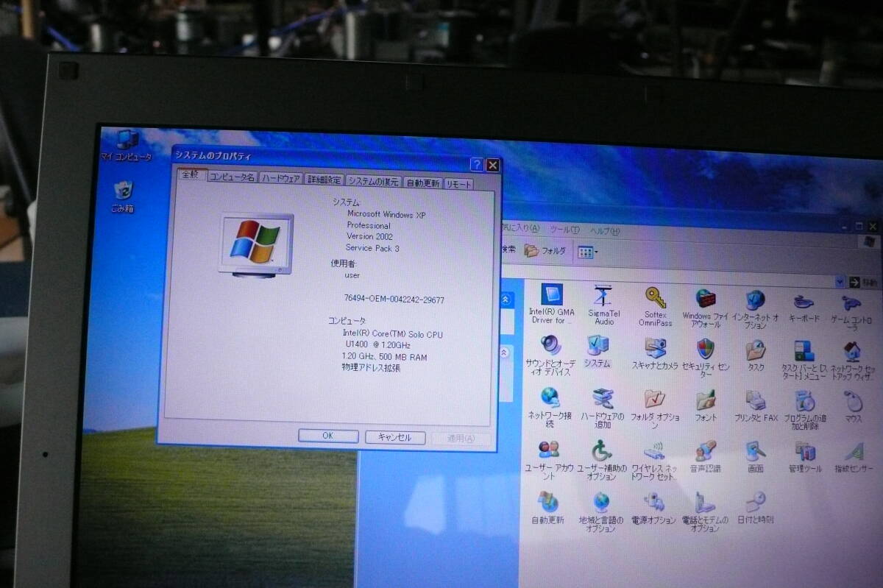Switch to コンピュータ名 tab
The width and height of the screenshot is (883, 588).
coord(232,177)
